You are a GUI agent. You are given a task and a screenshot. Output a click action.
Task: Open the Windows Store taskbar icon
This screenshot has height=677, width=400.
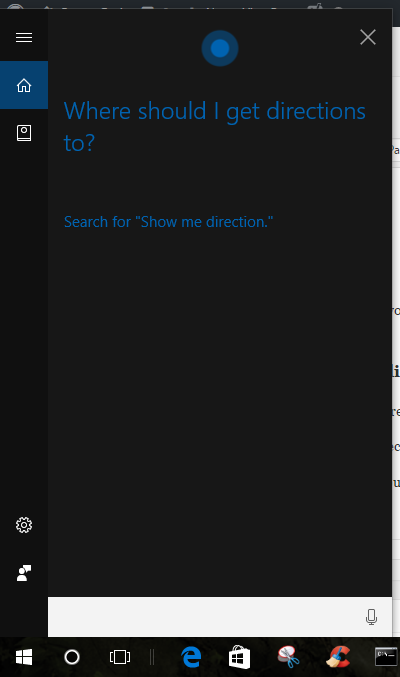(x=239, y=657)
